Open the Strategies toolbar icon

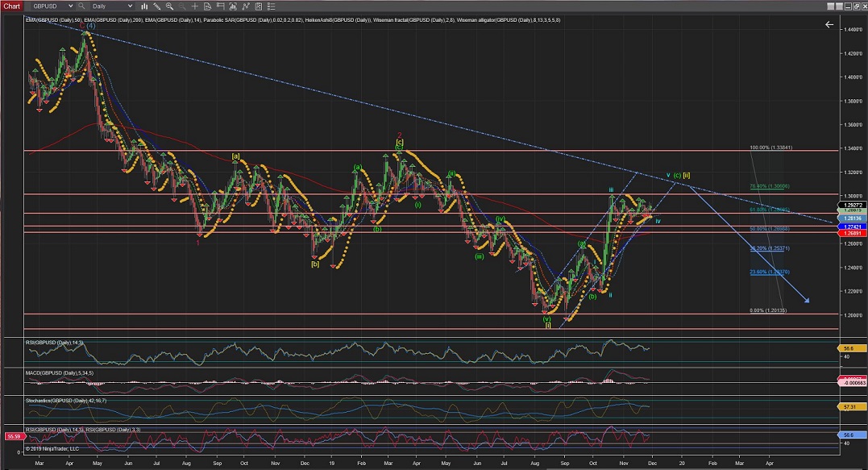(x=259, y=6)
